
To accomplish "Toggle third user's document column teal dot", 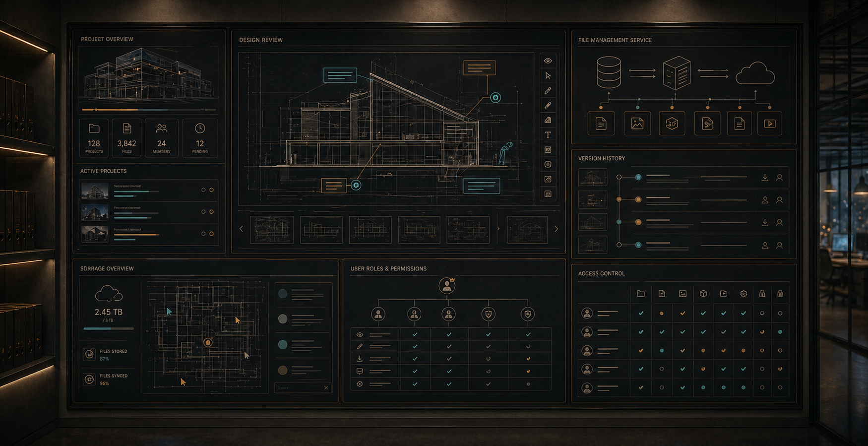I will (x=662, y=350).
